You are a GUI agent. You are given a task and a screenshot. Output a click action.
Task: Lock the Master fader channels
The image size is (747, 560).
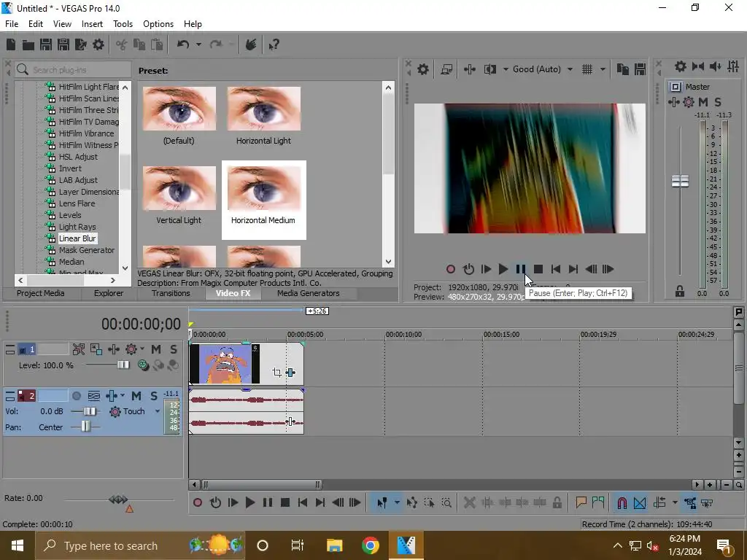pyautogui.click(x=680, y=291)
